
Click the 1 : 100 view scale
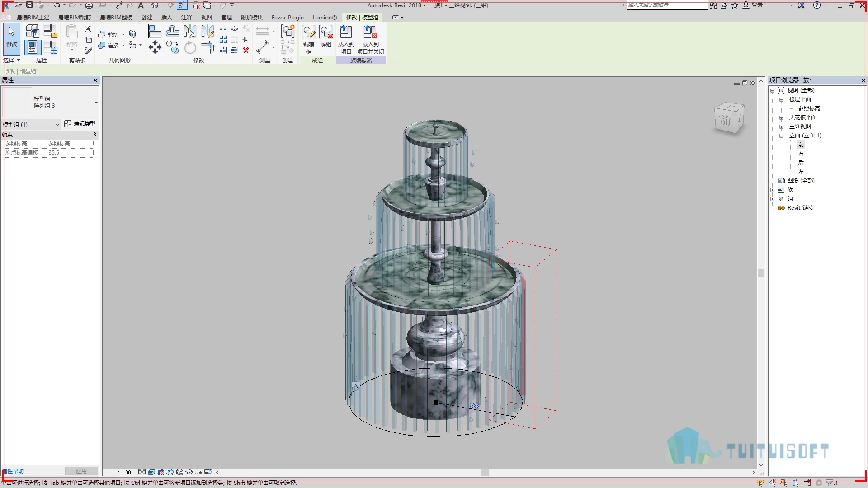pos(122,472)
